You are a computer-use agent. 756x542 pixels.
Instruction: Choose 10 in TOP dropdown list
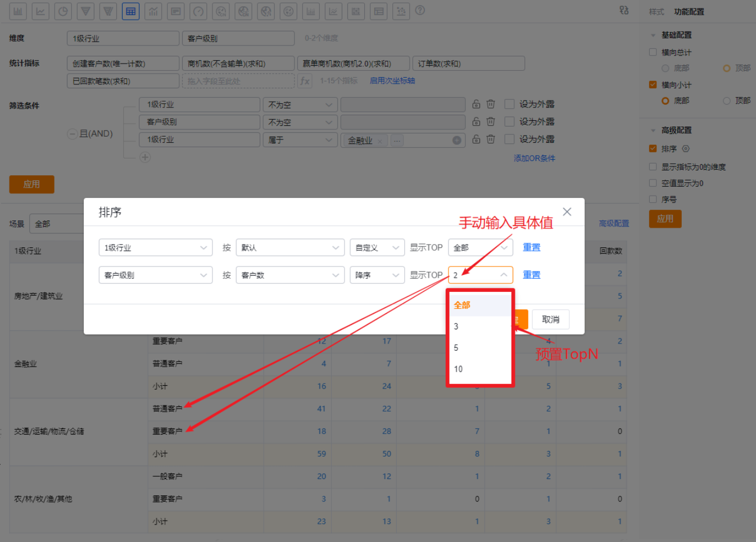(x=481, y=369)
